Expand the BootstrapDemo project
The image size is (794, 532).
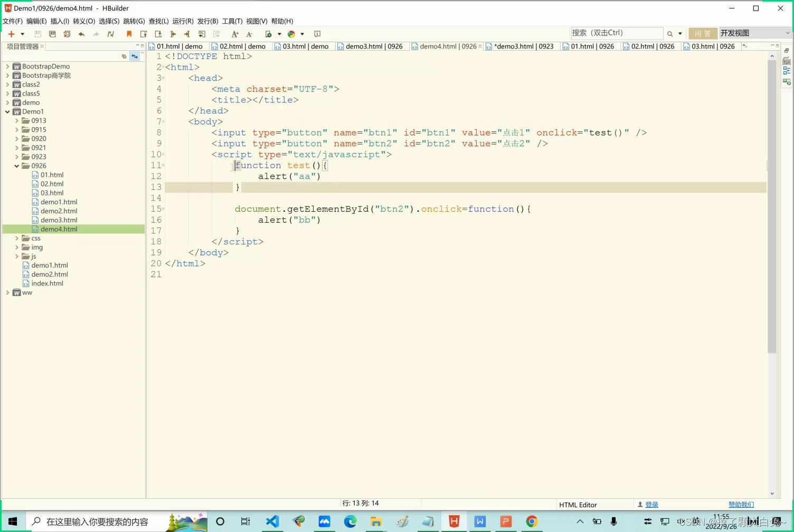coord(7,66)
